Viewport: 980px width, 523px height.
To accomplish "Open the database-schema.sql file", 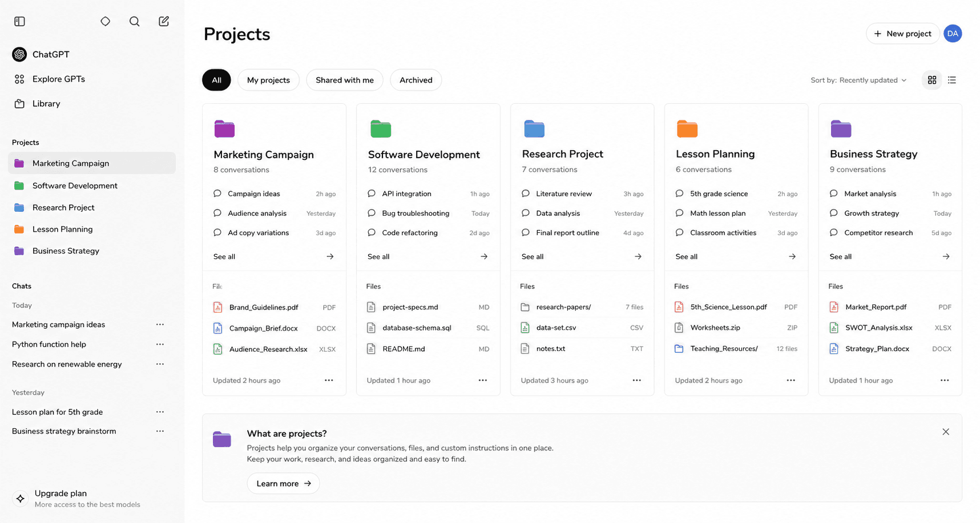I will click(428, 328).
